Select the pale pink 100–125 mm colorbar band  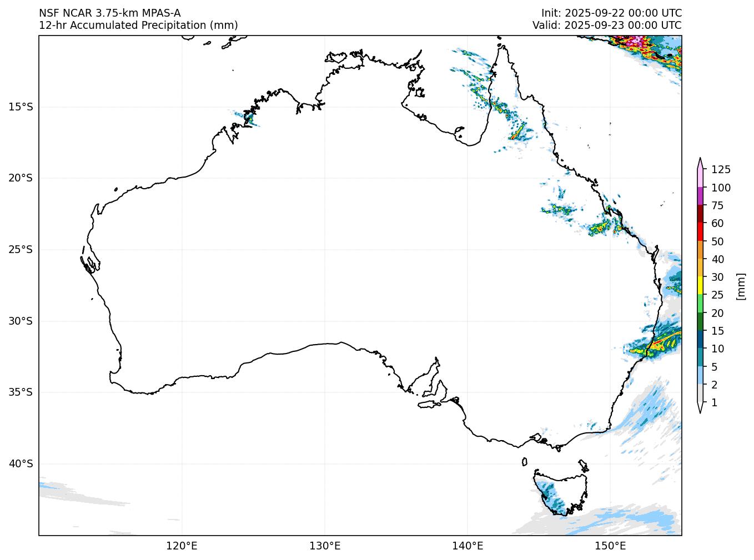click(700, 178)
